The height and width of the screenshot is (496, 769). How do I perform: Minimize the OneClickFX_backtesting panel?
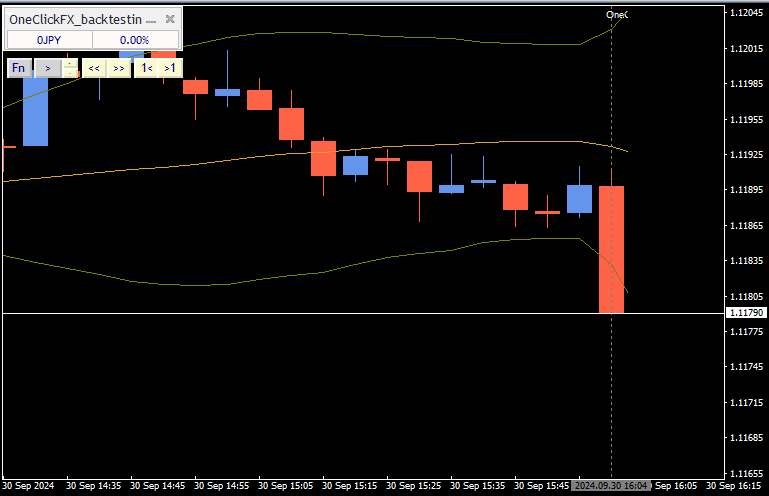[x=152, y=19]
